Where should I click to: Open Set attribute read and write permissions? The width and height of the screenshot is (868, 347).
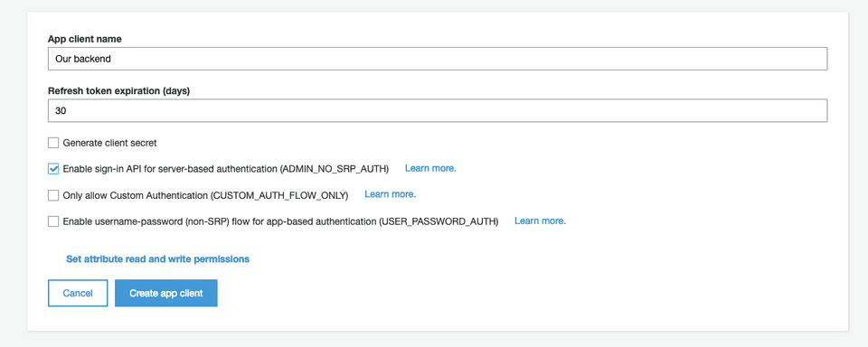click(157, 258)
